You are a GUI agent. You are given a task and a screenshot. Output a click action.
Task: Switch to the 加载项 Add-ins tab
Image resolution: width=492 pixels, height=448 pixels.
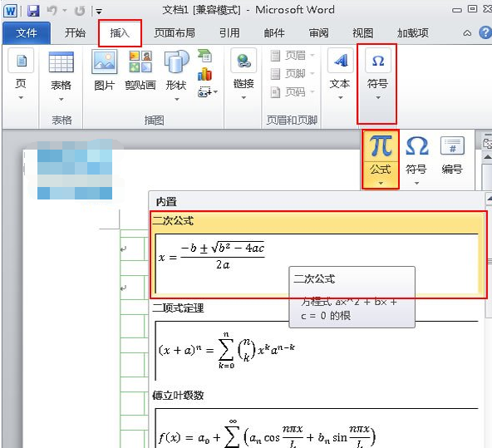[413, 33]
